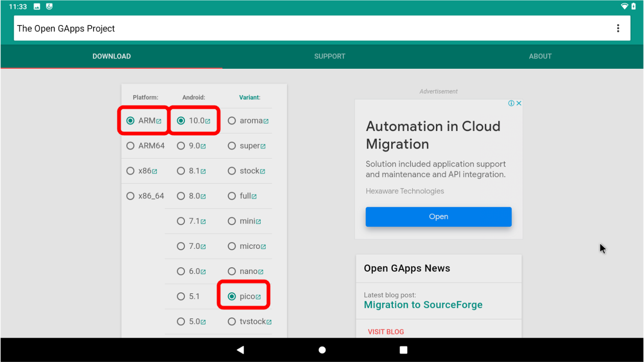
Task: Tap the Android home circle button
Action: pos(322,349)
